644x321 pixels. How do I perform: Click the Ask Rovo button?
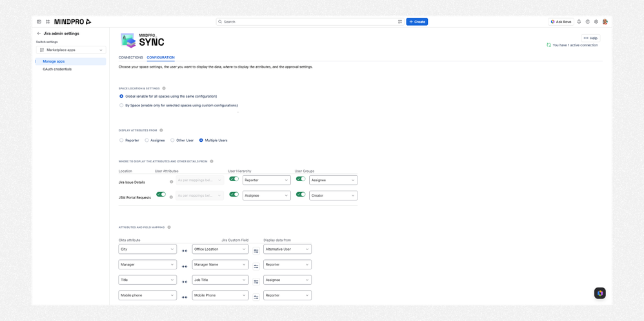tap(561, 22)
